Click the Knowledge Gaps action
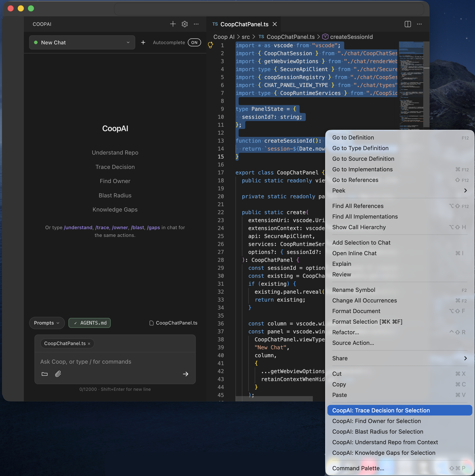The width and height of the screenshot is (475, 476). pos(115,210)
